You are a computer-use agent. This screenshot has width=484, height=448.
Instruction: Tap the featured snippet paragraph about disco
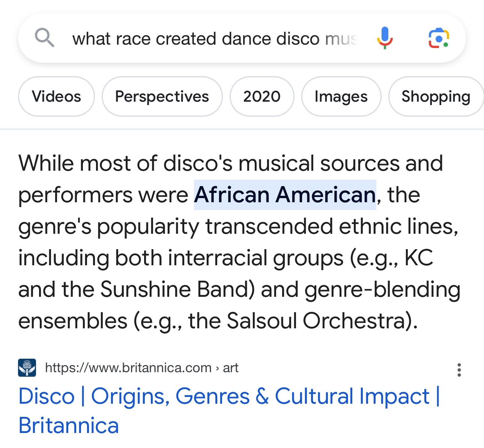[x=239, y=242]
